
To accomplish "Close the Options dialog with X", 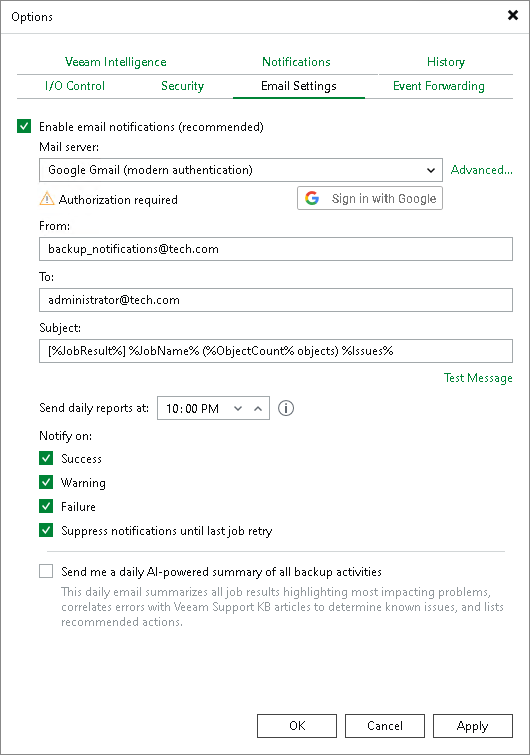I will (x=513, y=15).
